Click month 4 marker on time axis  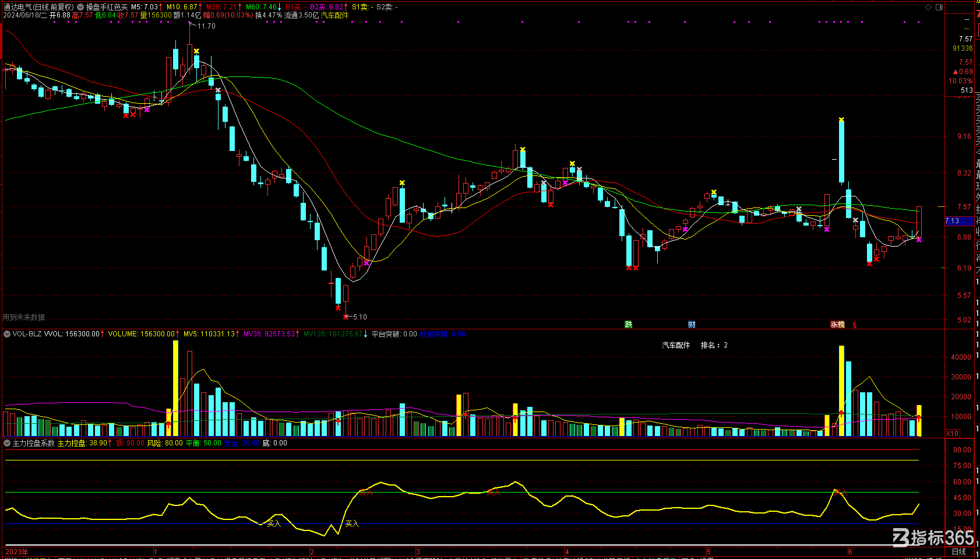pos(567,551)
